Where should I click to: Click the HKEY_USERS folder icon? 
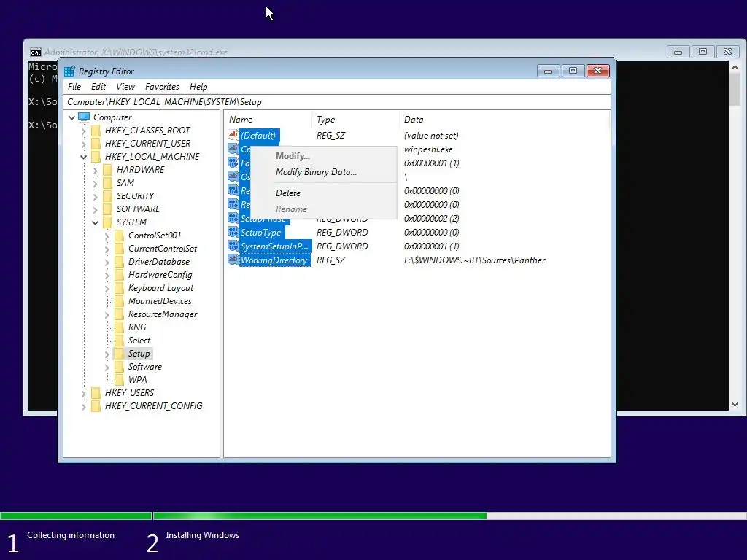tap(96, 393)
